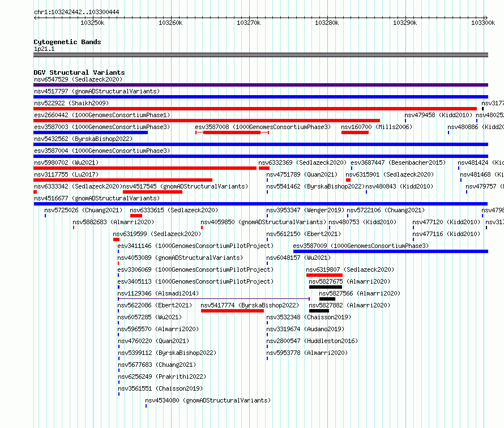Click esv3587008 (1000GenomesConsortiumPhase3) label

coord(263,127)
